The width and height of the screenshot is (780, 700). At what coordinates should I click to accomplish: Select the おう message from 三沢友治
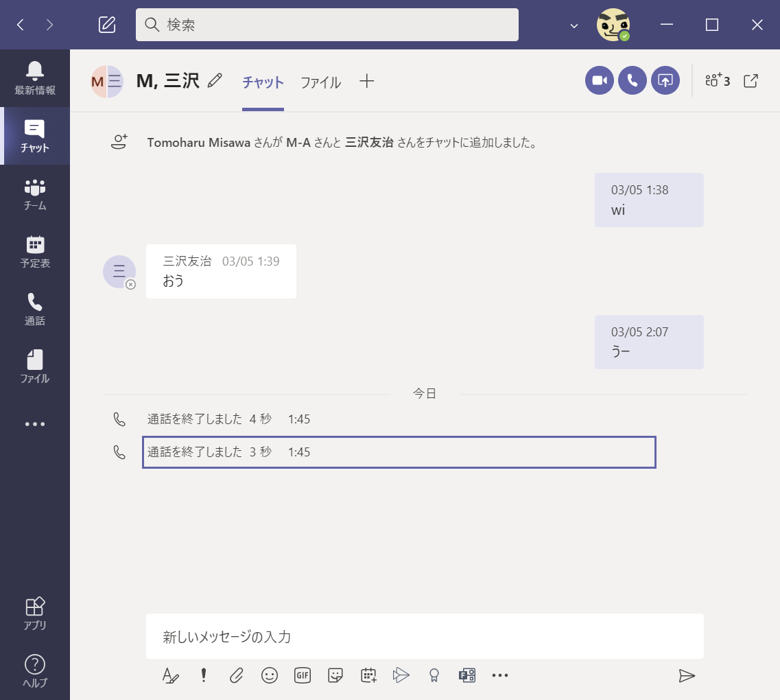click(x=221, y=271)
